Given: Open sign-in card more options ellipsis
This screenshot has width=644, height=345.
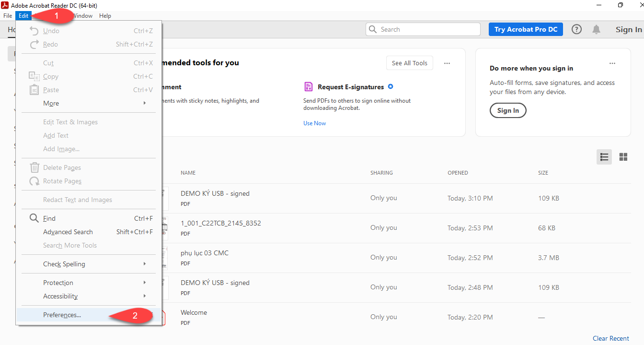Looking at the screenshot, I should click(612, 63).
